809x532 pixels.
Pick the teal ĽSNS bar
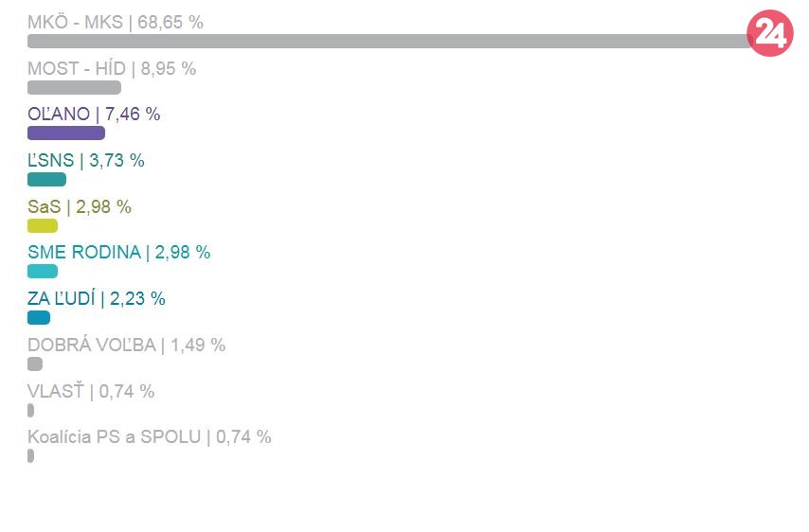click(46, 180)
